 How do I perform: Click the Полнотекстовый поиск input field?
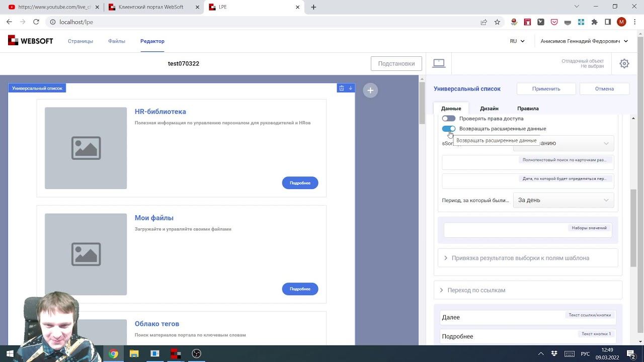click(x=528, y=162)
